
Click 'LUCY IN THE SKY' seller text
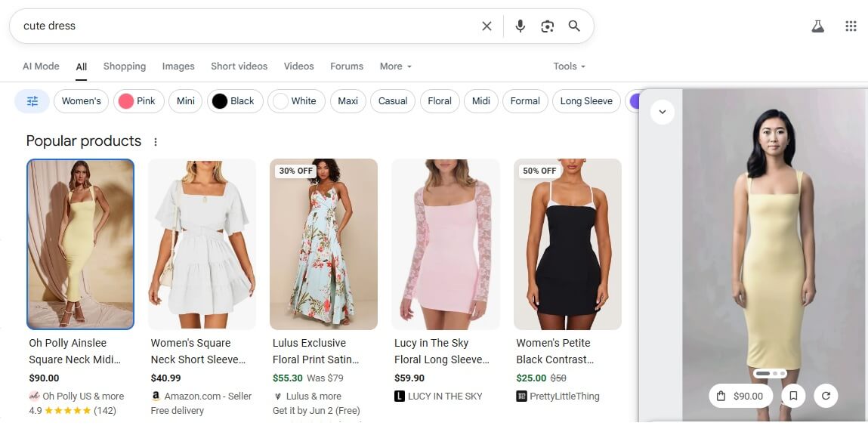tap(445, 396)
